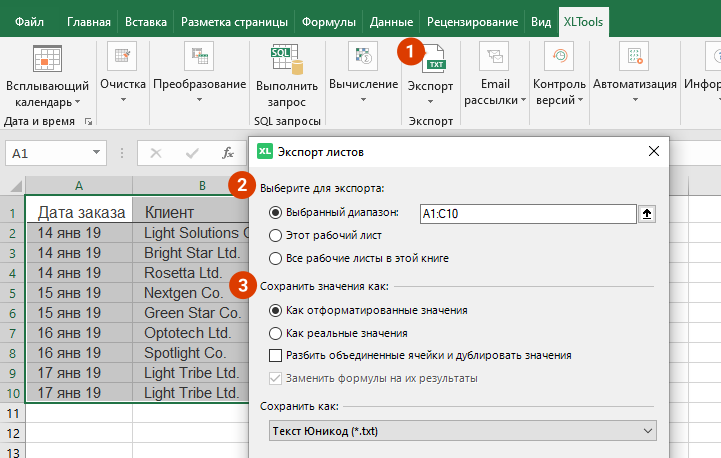Click the Data Cleaning icon

point(123,58)
